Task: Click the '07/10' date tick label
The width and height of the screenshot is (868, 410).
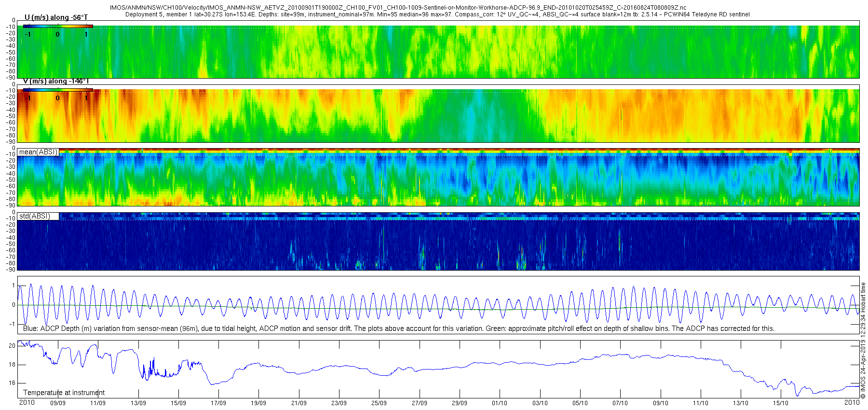Action: [620, 403]
